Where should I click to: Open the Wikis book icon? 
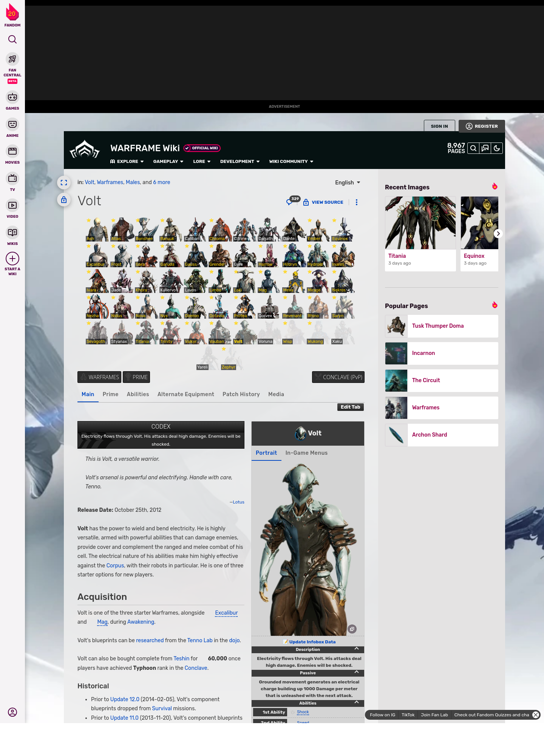point(12,232)
